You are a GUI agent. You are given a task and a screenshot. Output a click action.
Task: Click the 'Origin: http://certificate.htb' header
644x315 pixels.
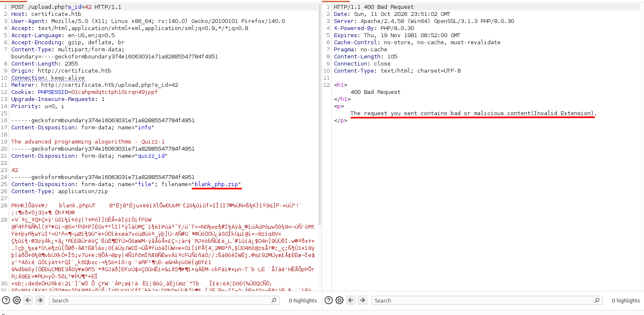[x=61, y=71]
